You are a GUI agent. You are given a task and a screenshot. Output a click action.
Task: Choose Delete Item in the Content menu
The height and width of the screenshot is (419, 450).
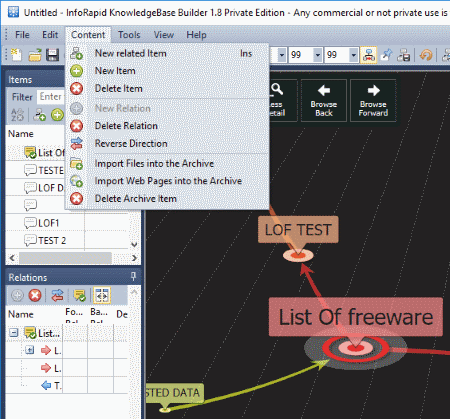coord(168,88)
